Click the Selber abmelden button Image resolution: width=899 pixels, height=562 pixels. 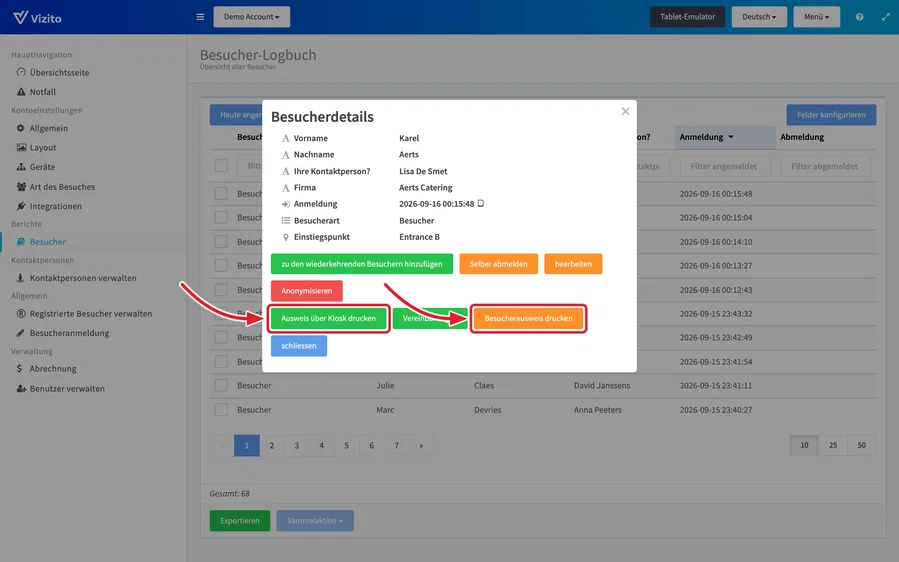click(498, 264)
